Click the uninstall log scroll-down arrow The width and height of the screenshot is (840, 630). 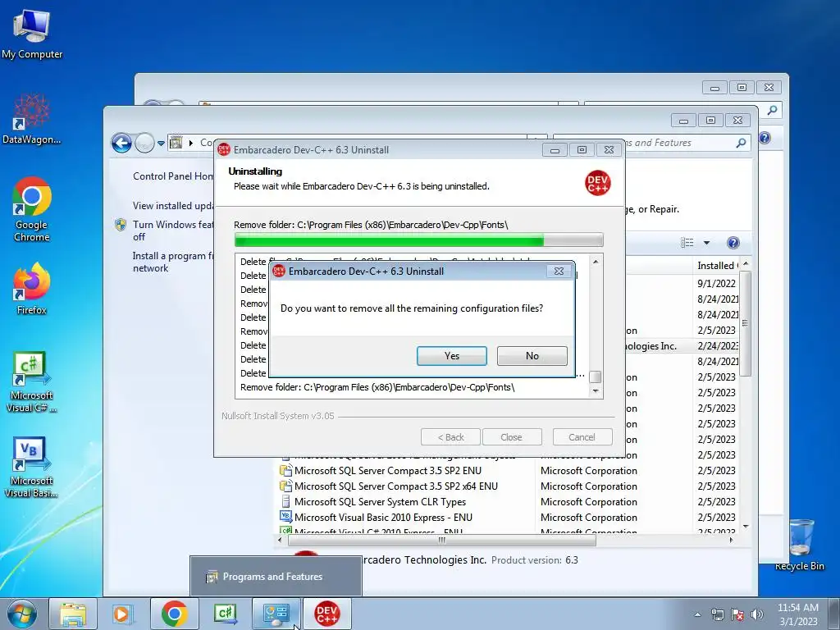(x=596, y=391)
